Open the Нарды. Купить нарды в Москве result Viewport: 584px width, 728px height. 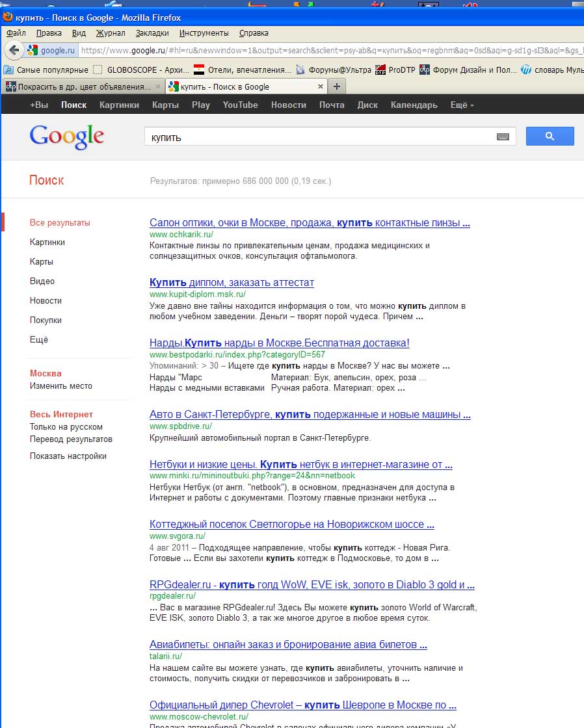(279, 343)
